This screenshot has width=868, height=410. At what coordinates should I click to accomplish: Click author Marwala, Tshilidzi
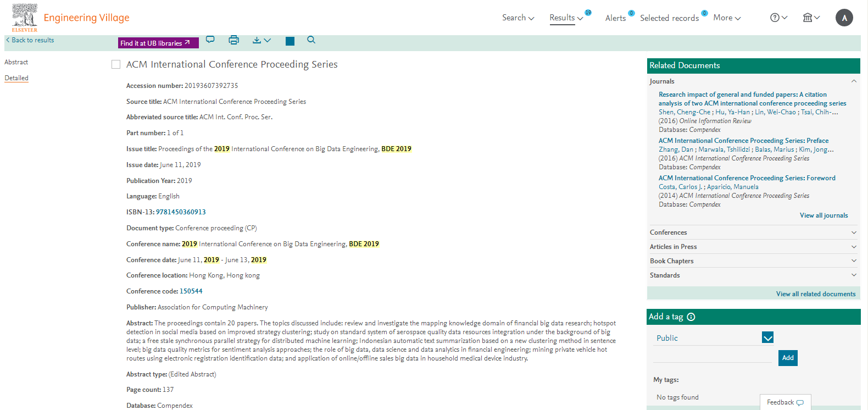point(724,149)
